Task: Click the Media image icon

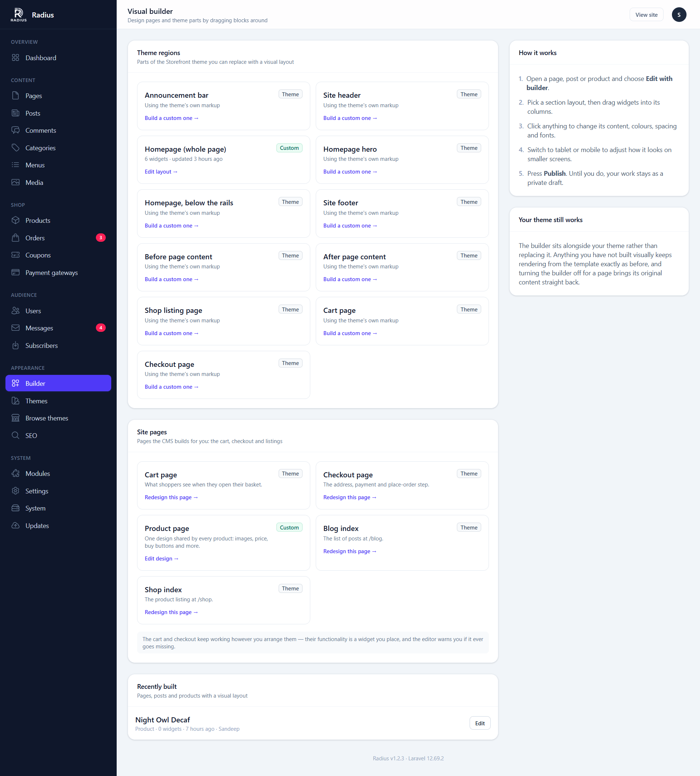Action: tap(15, 182)
